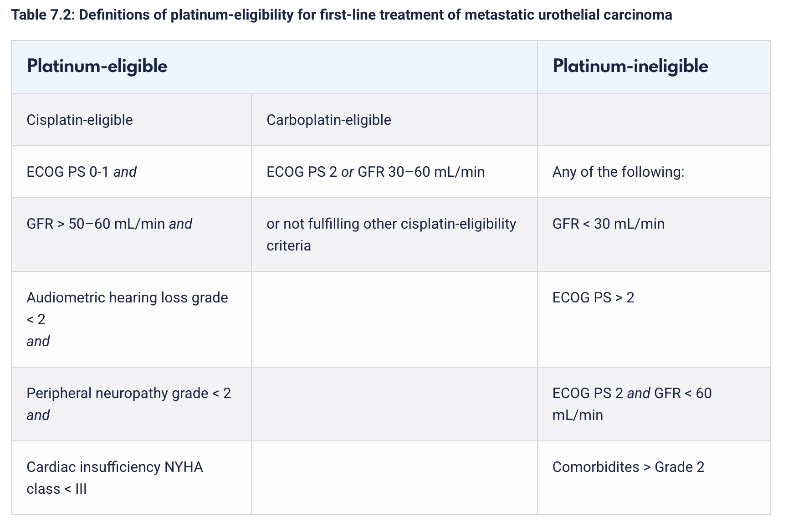Click empty middle cell beside Audiometric hearing loss
Screen dimensions: 788x532
[x=394, y=319]
